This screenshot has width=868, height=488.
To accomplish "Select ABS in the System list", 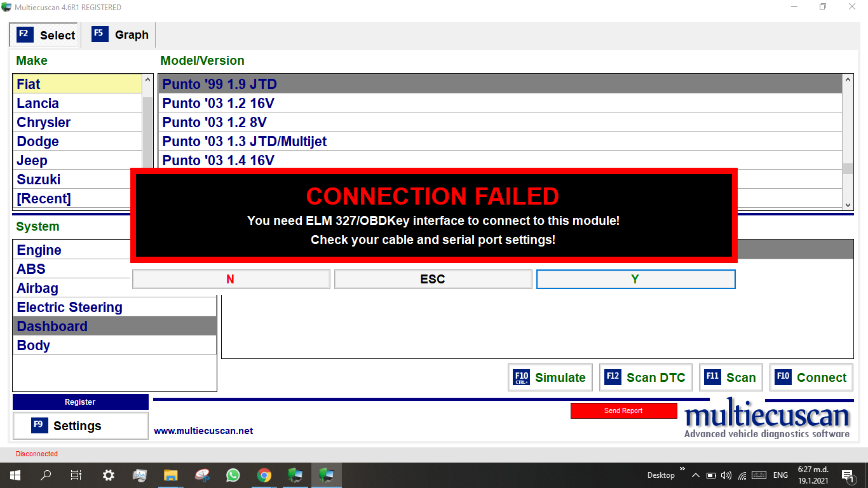I will [72, 269].
